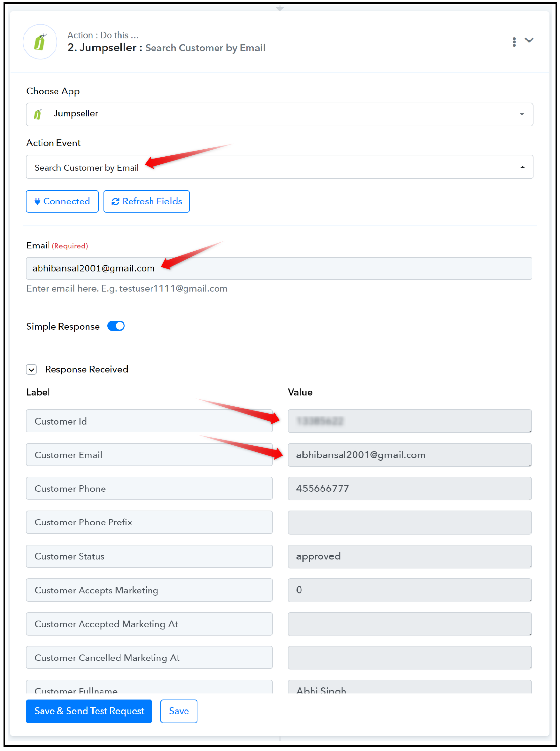Select the Customer Id label field
Viewport: 560px width, 751px height.
click(x=149, y=421)
